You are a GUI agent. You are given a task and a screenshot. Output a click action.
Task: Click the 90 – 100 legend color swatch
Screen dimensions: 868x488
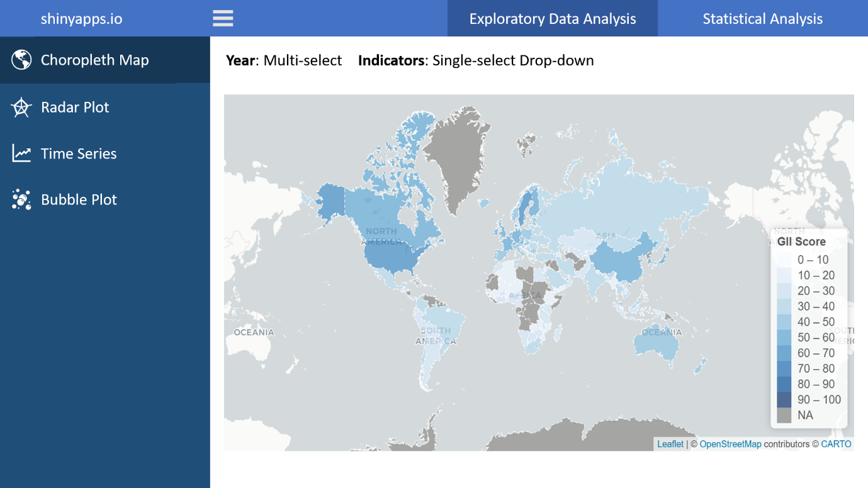click(x=784, y=400)
